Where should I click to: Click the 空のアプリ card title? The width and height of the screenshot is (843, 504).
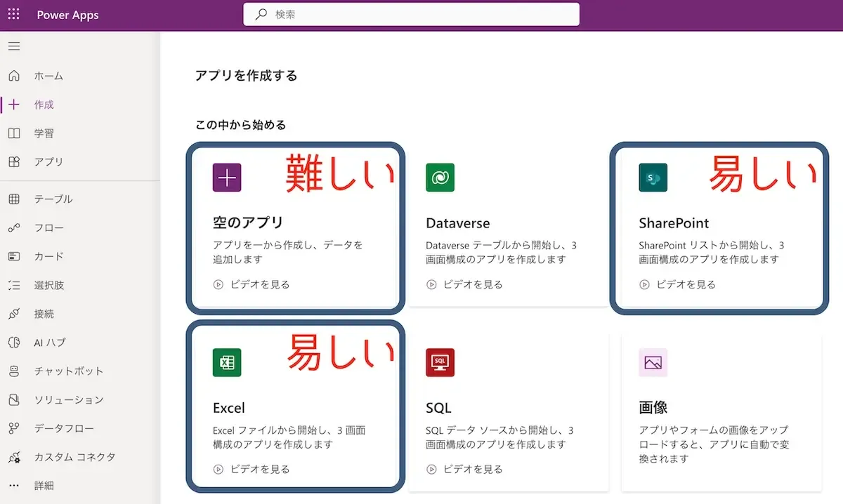pyautogui.click(x=248, y=223)
